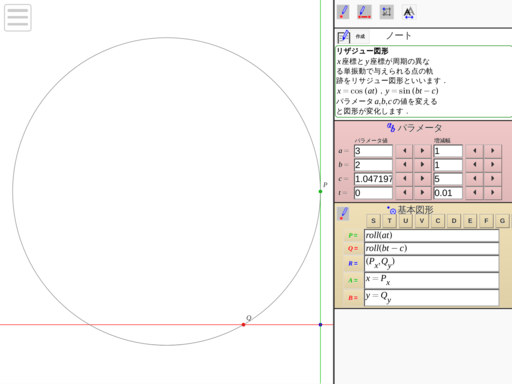Toggle the green P= label button
Screen dimensions: 512x384
point(353,235)
